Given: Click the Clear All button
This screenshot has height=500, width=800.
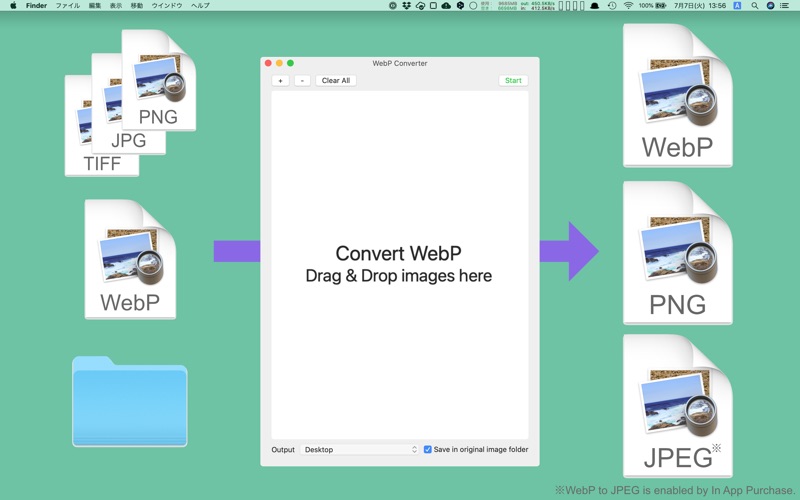Looking at the screenshot, I should coord(336,81).
